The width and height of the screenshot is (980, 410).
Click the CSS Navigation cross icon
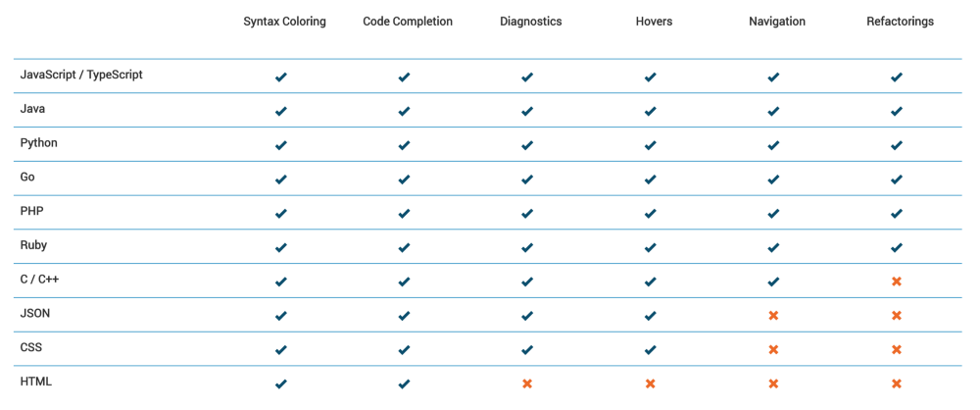(x=773, y=349)
